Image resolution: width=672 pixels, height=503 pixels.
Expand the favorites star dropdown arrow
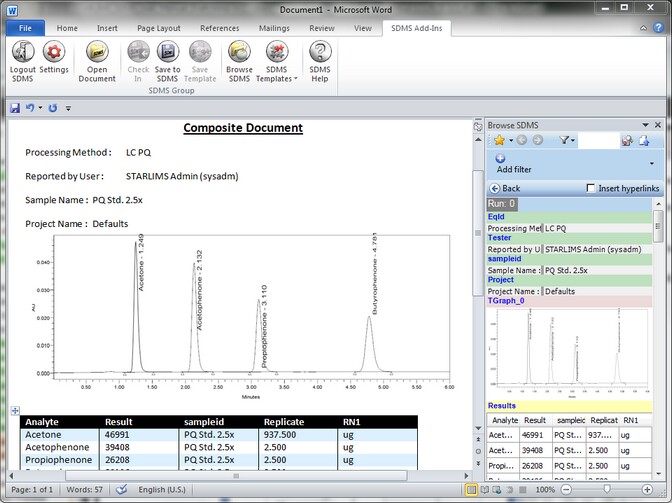pos(511,141)
